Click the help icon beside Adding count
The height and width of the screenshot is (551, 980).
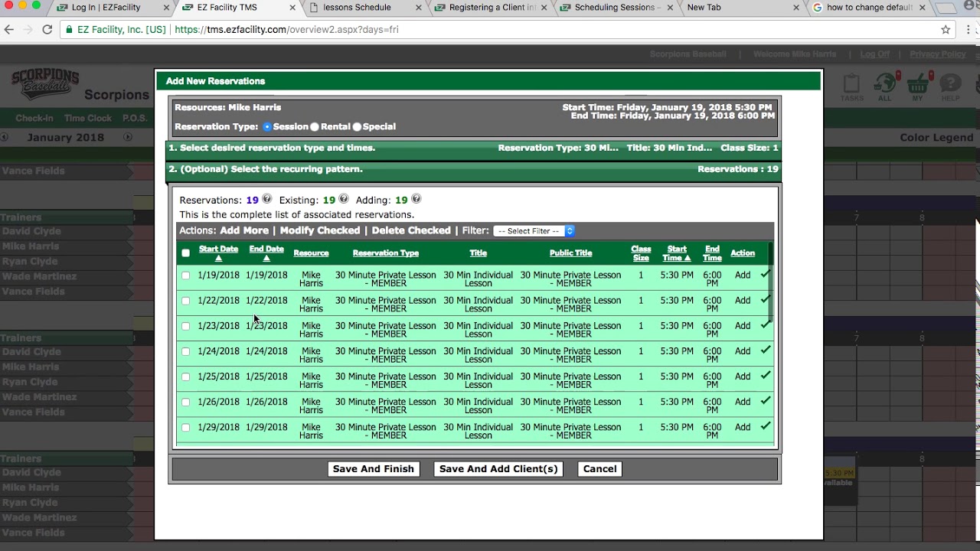point(416,199)
